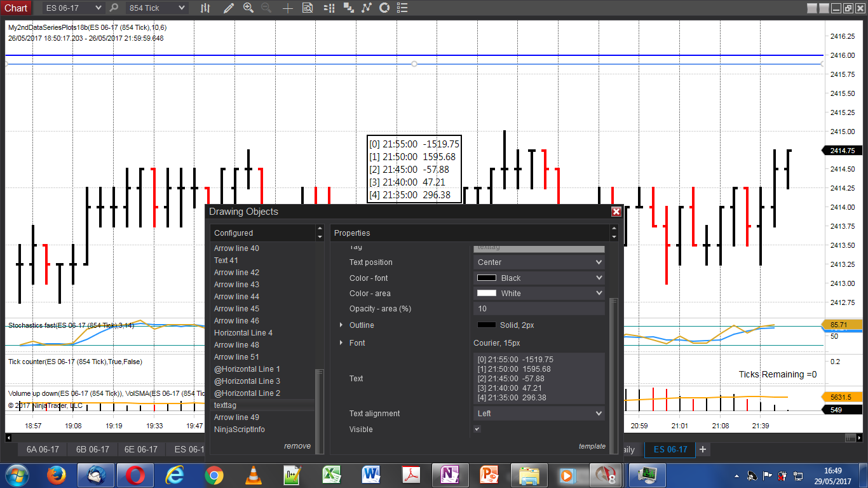Viewport: 868px width, 488px height.
Task: Expand the Font property group
Action: (x=342, y=343)
